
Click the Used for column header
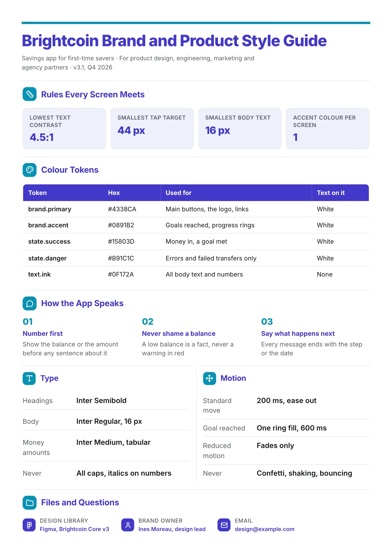pos(178,193)
